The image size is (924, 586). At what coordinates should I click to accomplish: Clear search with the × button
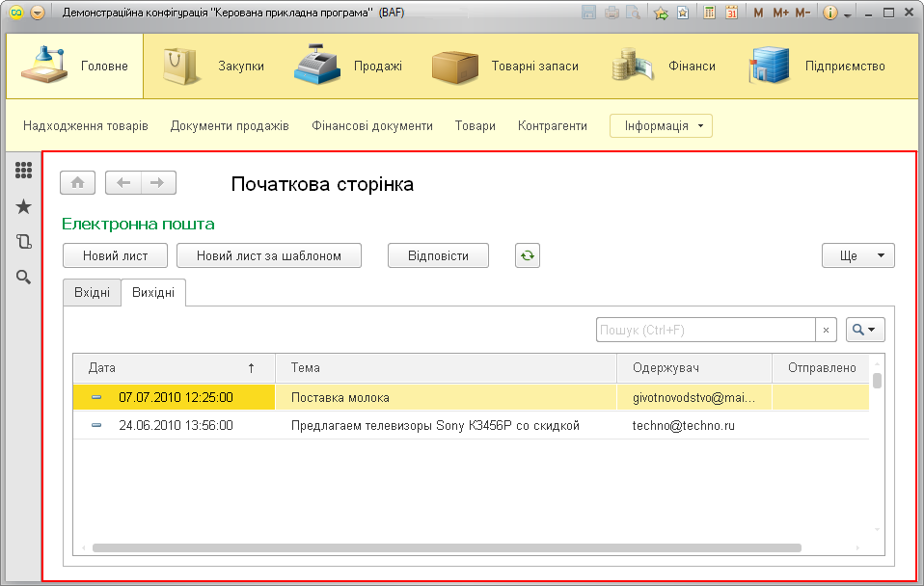click(827, 330)
